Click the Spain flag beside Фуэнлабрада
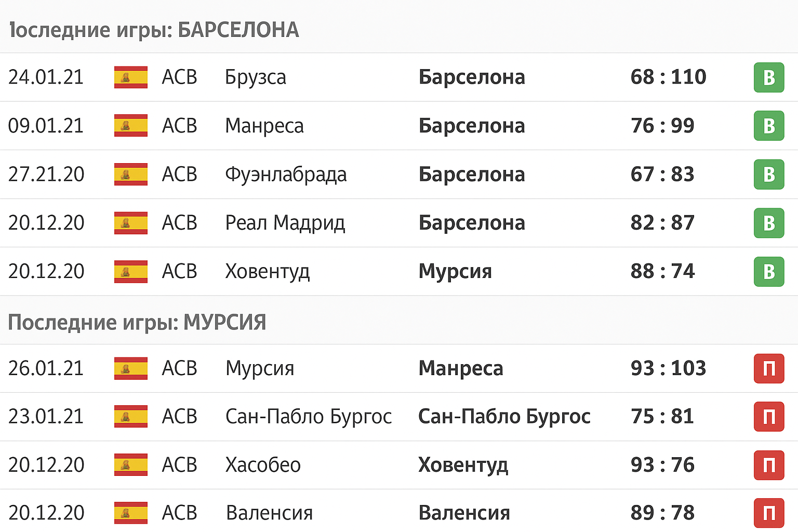This screenshot has height=532, width=798. (131, 175)
